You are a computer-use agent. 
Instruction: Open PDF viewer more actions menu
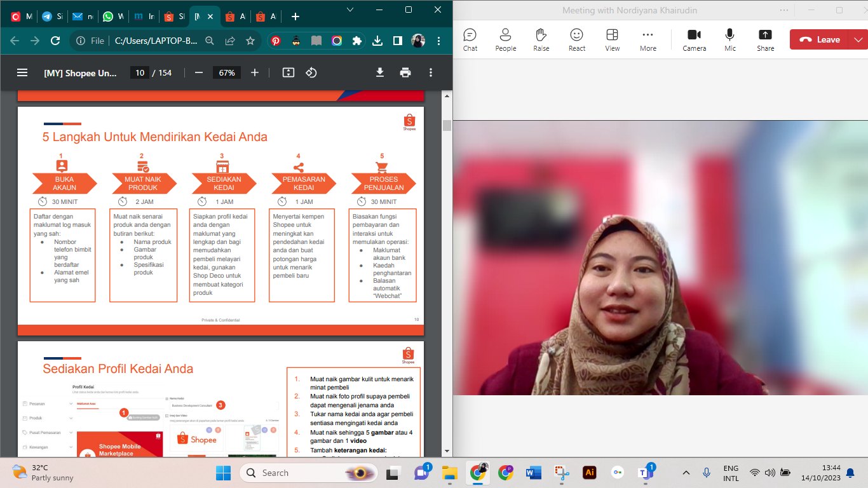tap(431, 72)
